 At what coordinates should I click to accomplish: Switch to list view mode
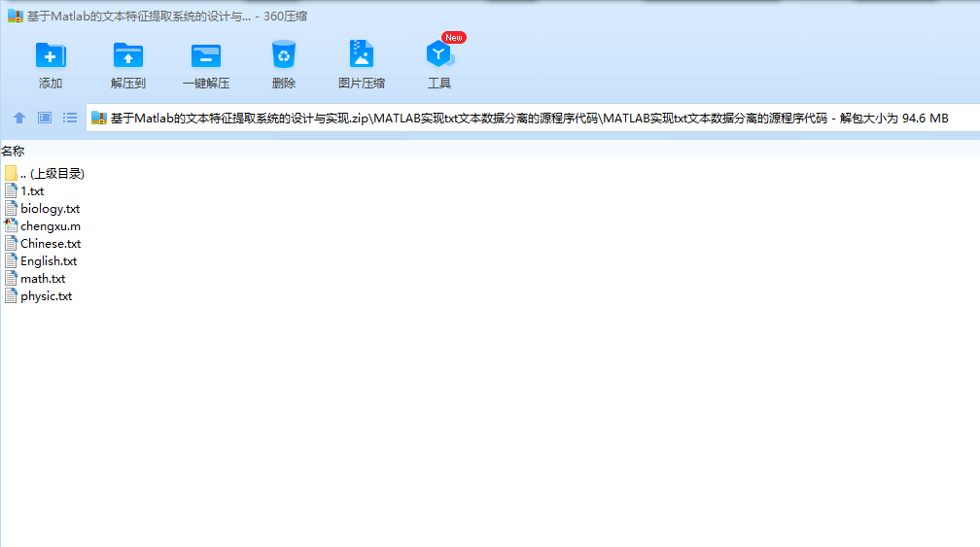click(x=69, y=118)
